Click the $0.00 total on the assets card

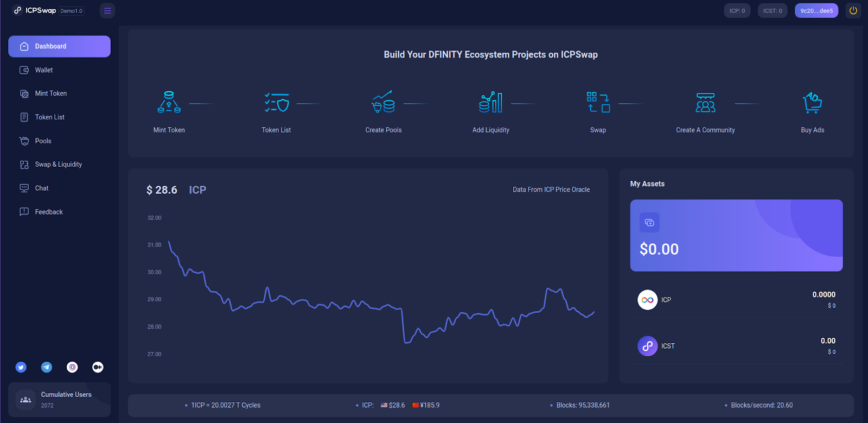[659, 249]
